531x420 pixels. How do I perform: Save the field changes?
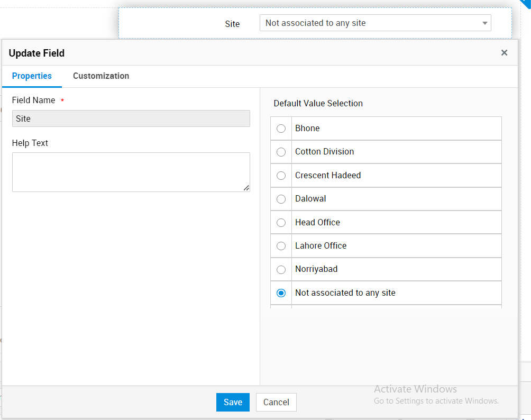click(x=233, y=402)
